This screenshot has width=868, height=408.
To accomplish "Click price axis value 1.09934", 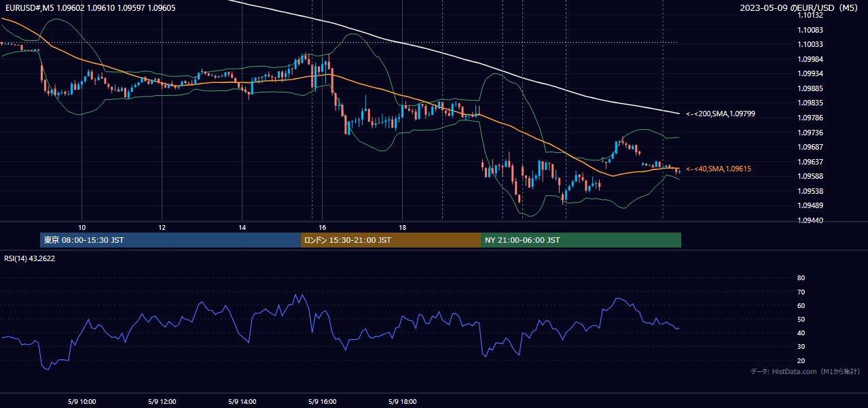I will tap(810, 73).
